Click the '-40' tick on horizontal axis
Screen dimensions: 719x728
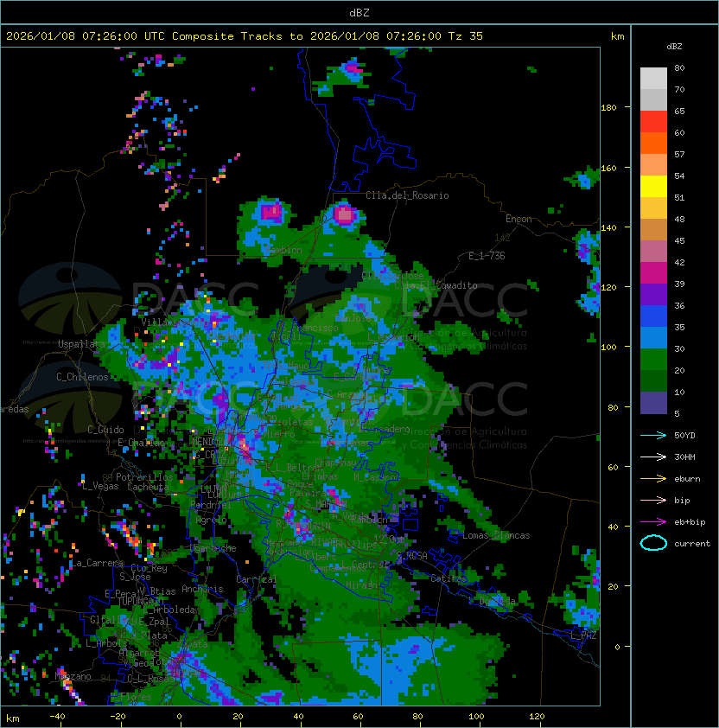[57, 717]
